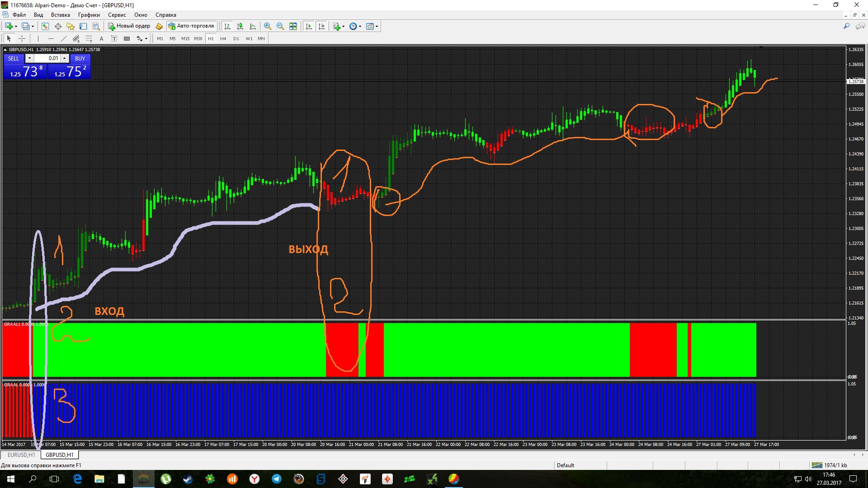The image size is (868, 488).
Task: Select the equidistant channel tool
Action: (x=76, y=38)
